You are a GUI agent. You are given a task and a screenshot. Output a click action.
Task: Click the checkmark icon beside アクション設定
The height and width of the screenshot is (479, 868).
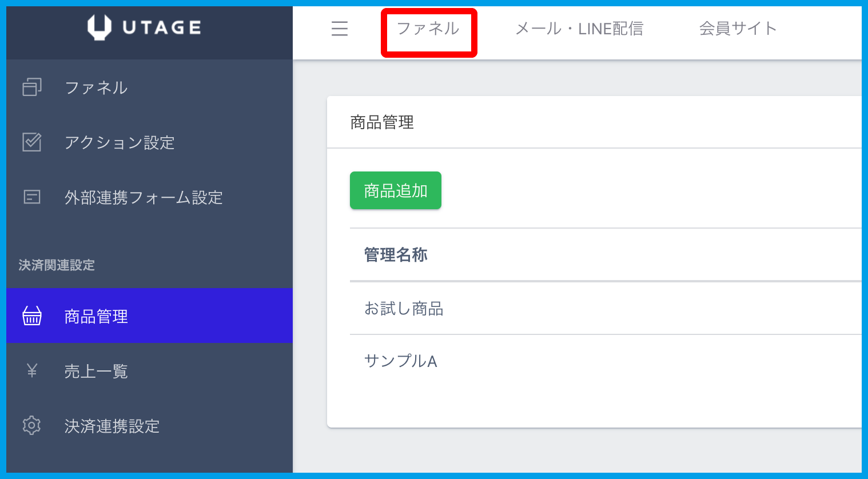point(32,142)
